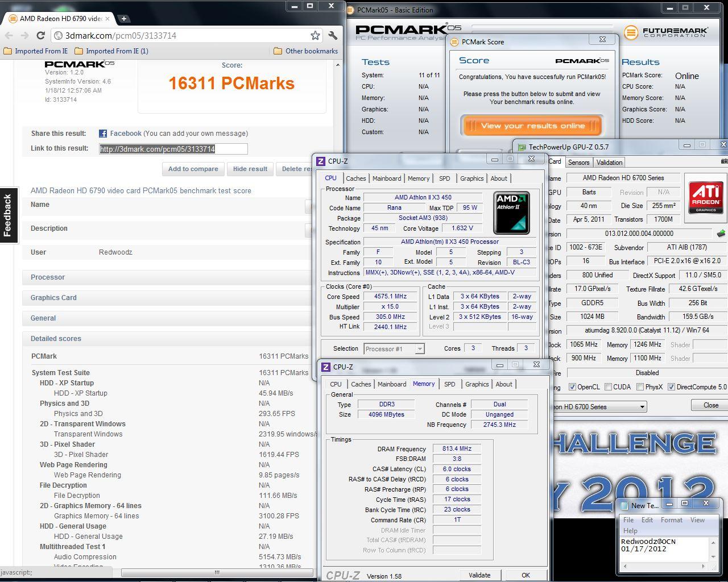Open Imported From IE bookmark folder
This screenshot has height=582, width=728.
pyautogui.click(x=36, y=51)
